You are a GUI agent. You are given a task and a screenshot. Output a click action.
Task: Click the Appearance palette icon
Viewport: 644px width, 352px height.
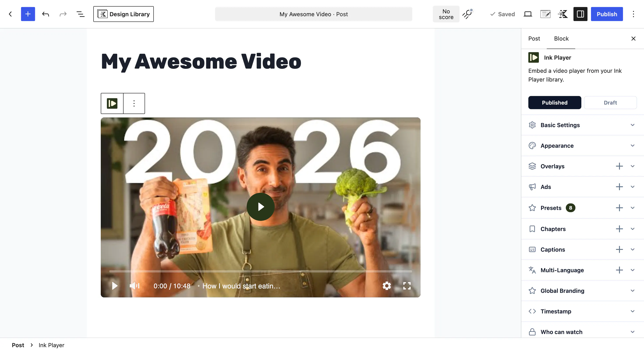(532, 146)
